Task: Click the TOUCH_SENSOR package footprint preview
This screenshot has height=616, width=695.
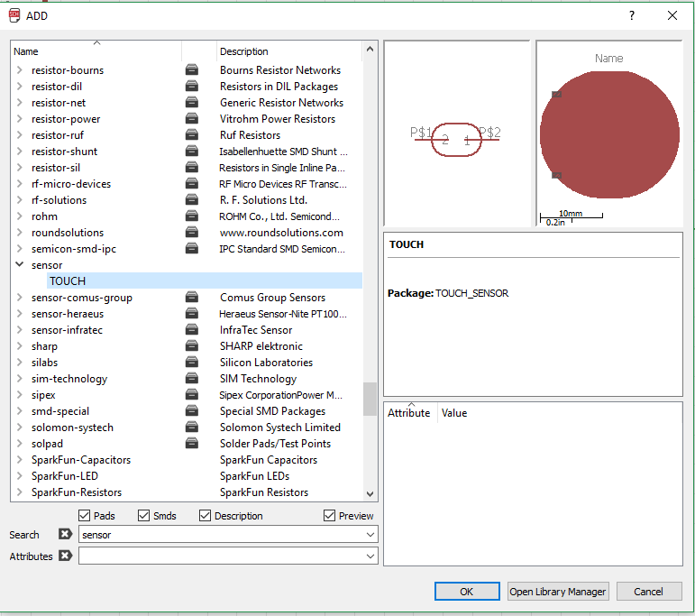Action: (x=609, y=134)
